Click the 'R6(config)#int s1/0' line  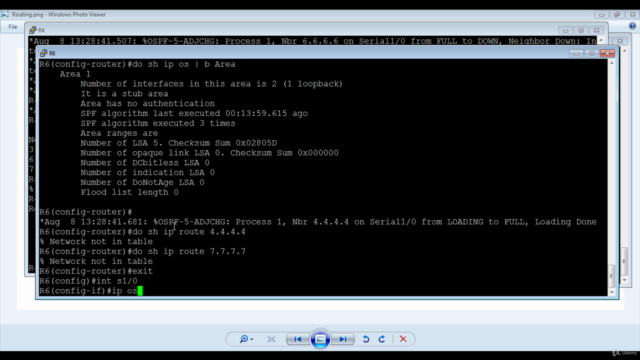pos(88,281)
